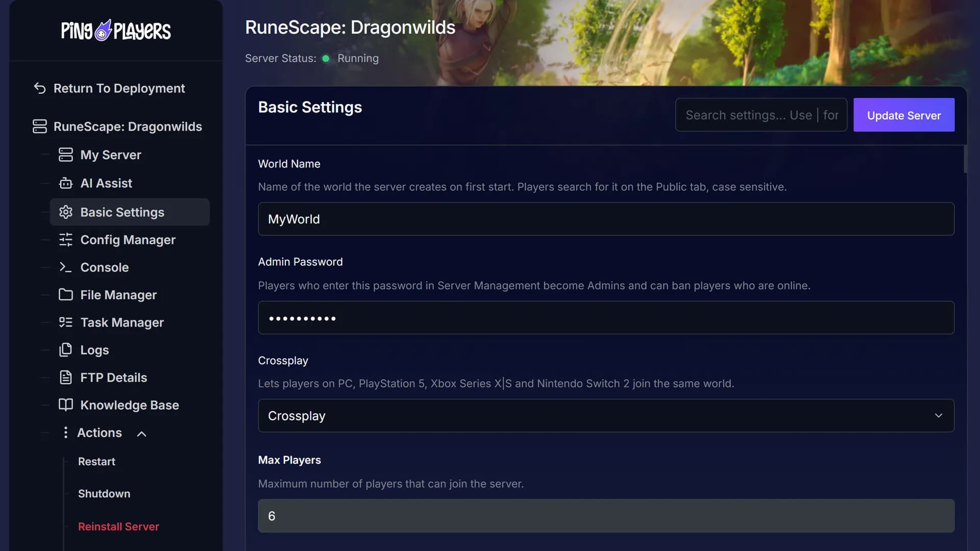
Task: Click the Task Manager checklist icon
Action: (66, 322)
